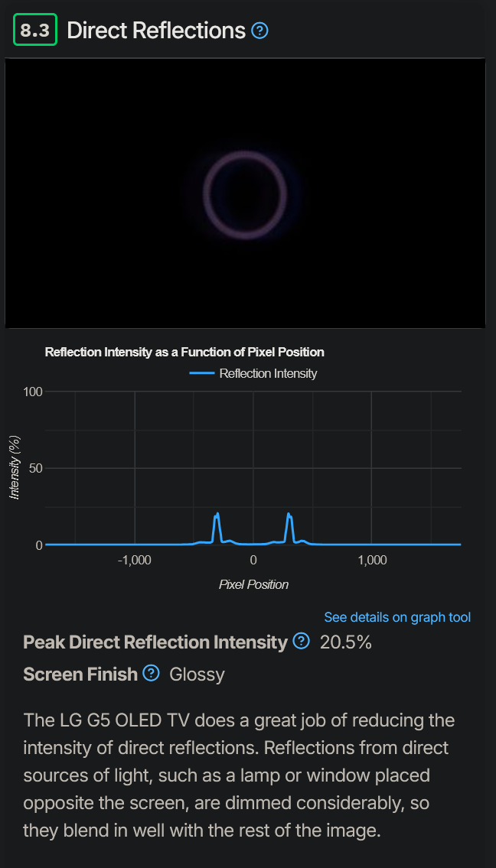Open the Direct Reflections help tooltip
The height and width of the screenshot is (868, 496).
(x=259, y=30)
